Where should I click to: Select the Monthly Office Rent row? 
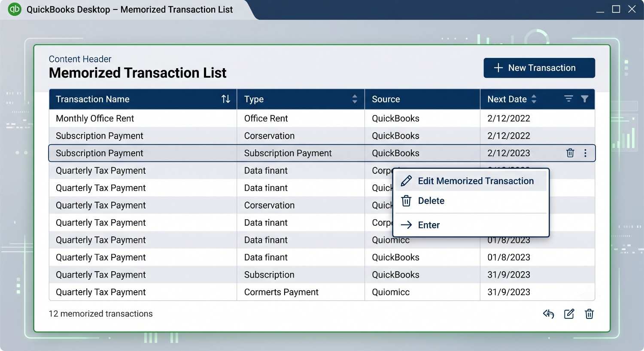click(322, 118)
